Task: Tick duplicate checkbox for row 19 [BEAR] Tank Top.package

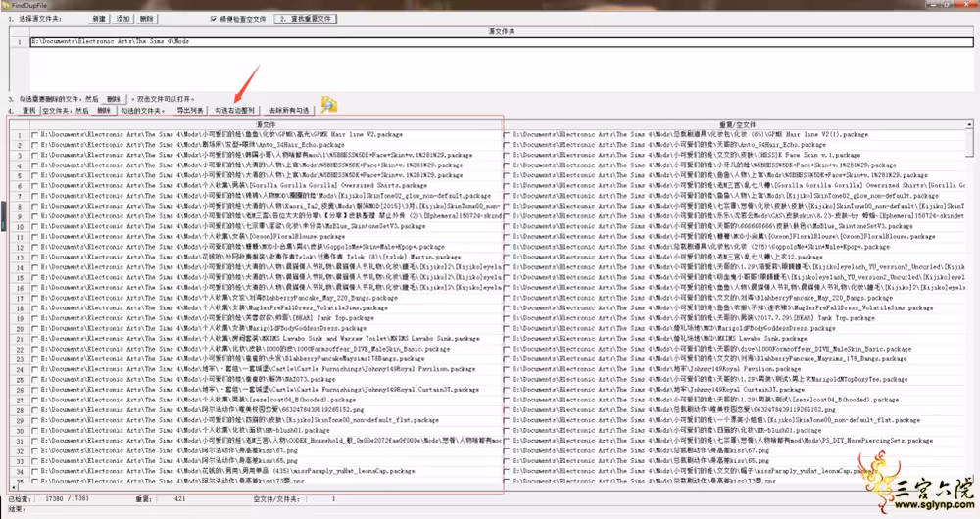Action: 507,318
